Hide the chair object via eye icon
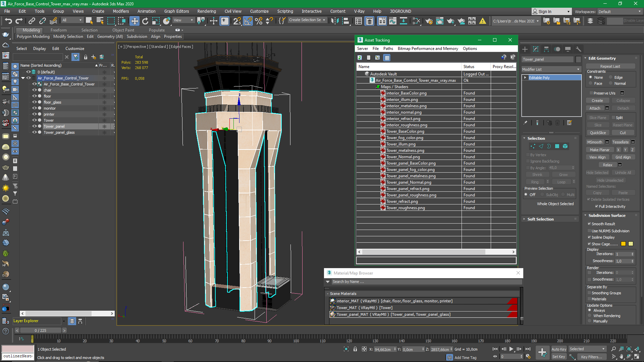Image resolution: width=644 pixels, height=362 pixels. tap(34, 90)
